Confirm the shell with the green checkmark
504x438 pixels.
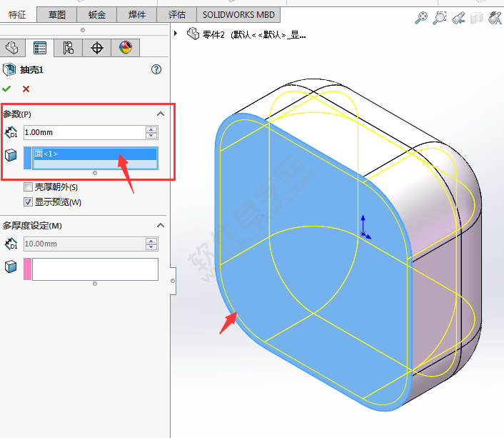6,89
